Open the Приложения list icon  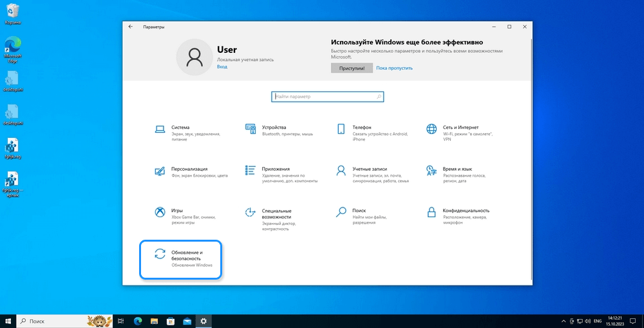coord(251,171)
